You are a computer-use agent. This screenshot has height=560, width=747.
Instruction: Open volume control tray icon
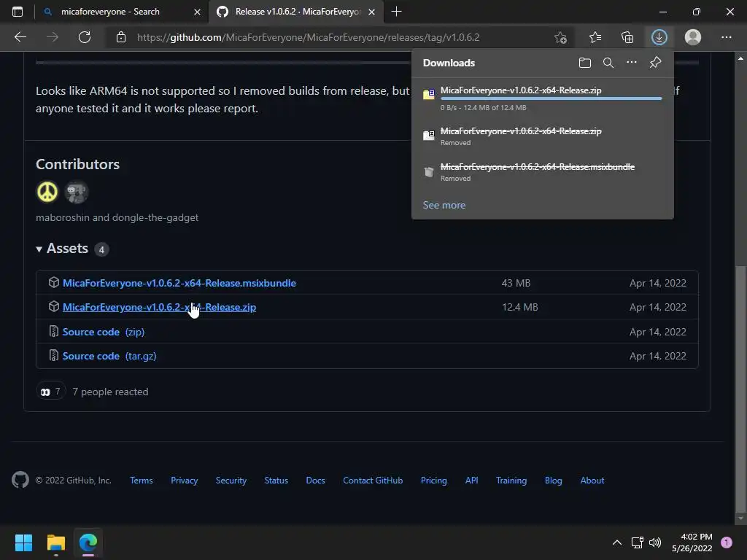[656, 542]
